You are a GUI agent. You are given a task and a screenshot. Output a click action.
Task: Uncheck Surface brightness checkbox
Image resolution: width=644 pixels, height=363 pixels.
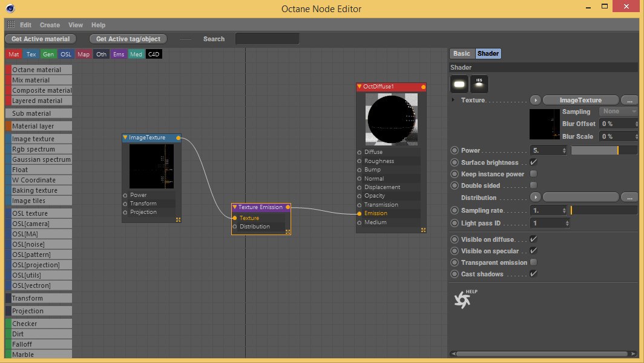(533, 162)
